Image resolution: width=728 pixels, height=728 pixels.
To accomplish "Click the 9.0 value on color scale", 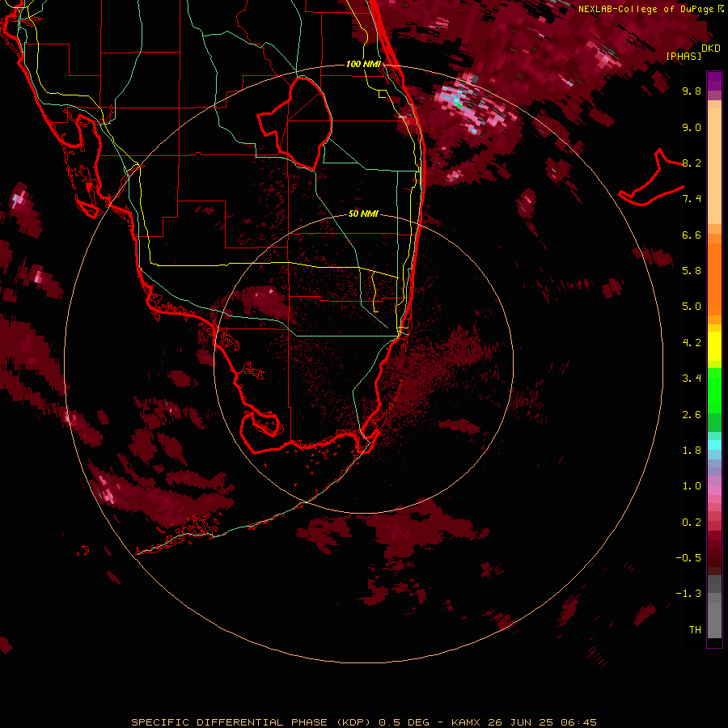I will point(692,127).
